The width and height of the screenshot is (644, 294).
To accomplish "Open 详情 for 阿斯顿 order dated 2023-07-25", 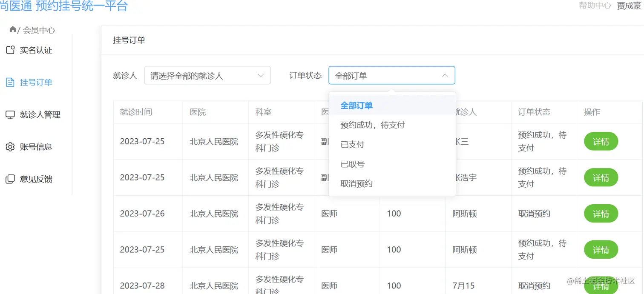I will pos(601,250).
